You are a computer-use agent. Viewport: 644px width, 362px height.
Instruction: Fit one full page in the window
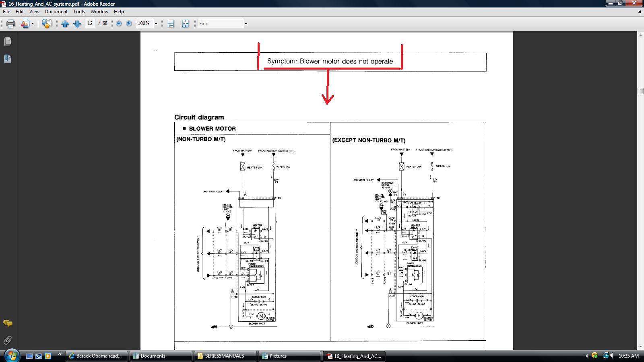[185, 24]
